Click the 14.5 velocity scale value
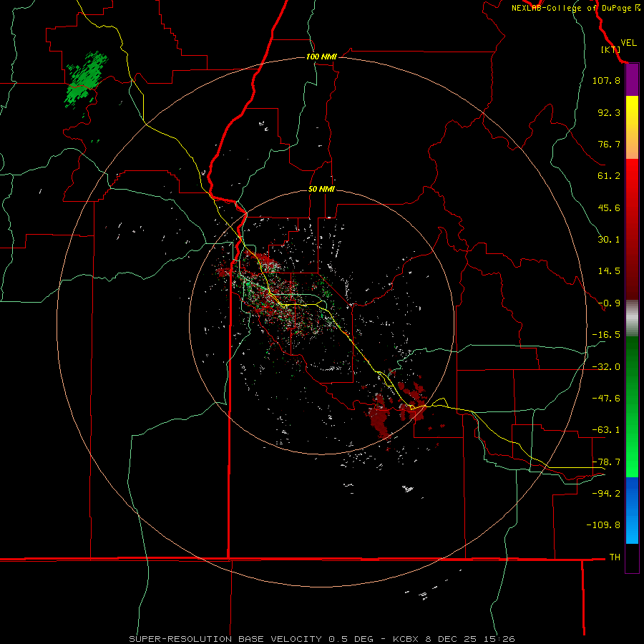This screenshot has height=644, width=644. click(609, 271)
